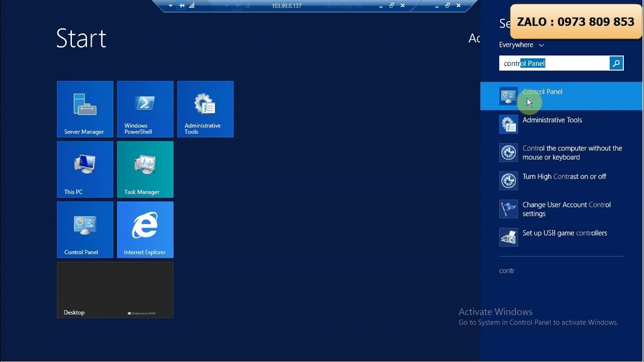Launch the Windows PowerShell tile
Screen dimensions: 644x362
coord(145,109)
